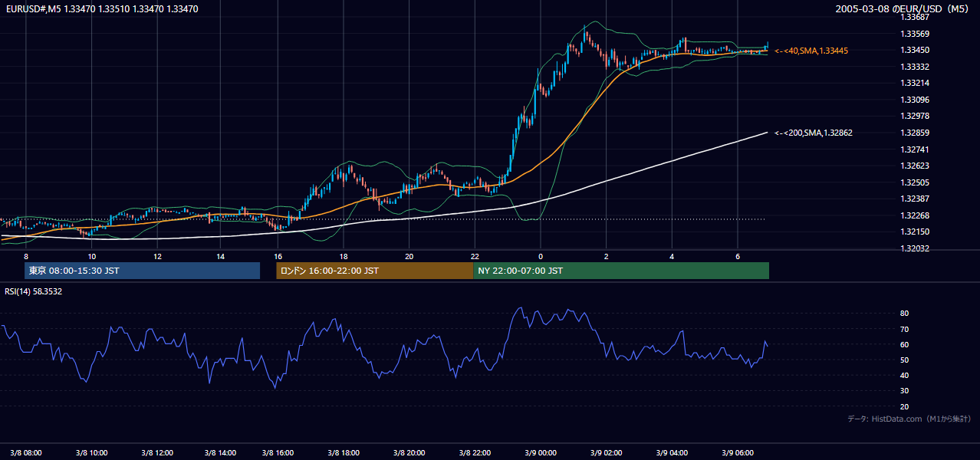
Task: Click price axis value 1.33569
Action: pos(915,34)
